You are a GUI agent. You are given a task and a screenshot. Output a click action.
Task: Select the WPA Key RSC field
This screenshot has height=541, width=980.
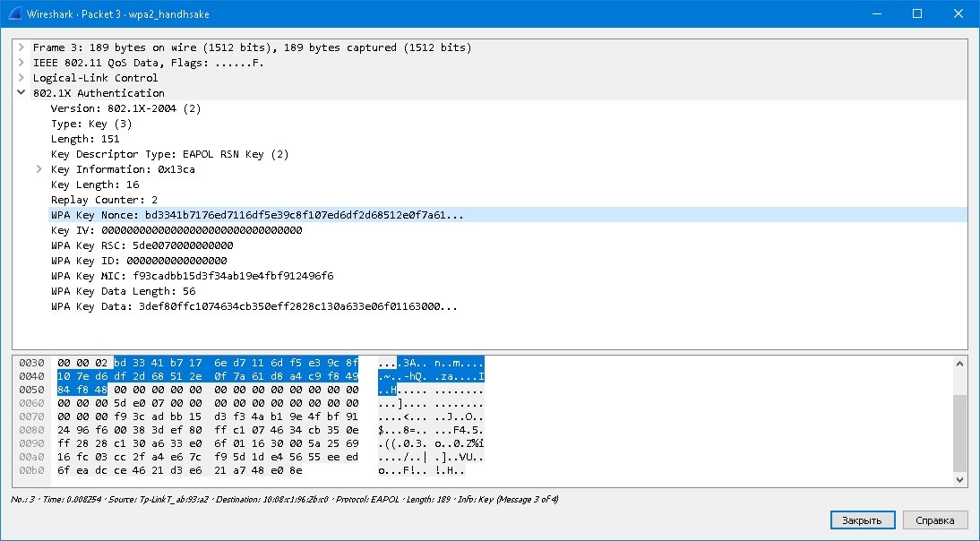click(x=142, y=245)
